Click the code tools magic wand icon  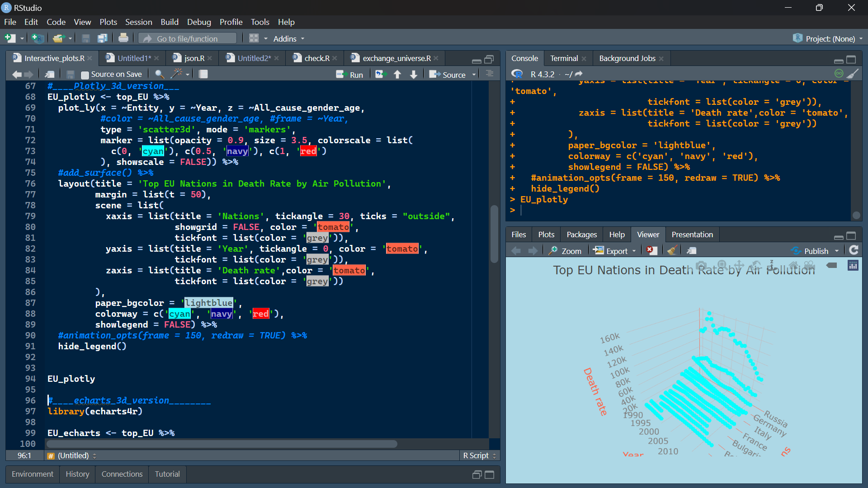(177, 74)
